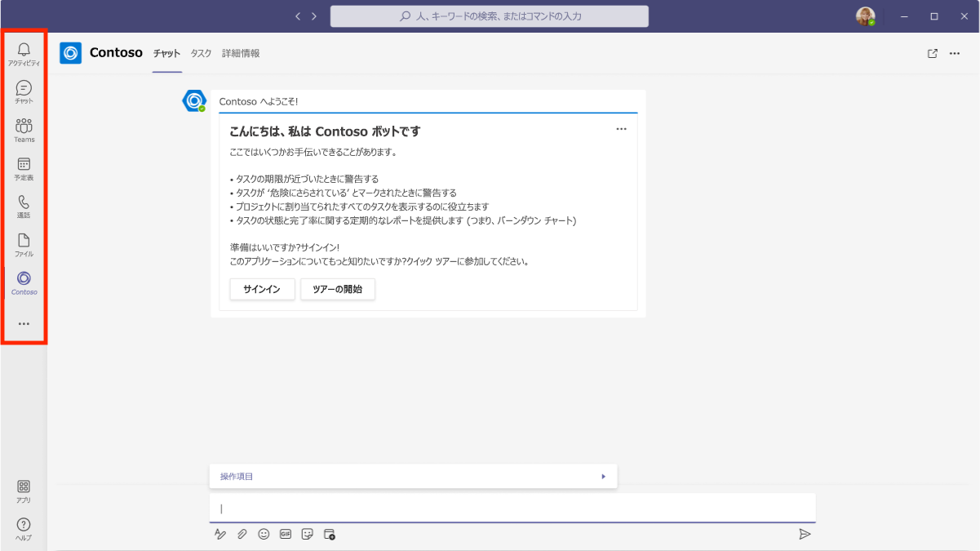Switch to the タスク tab

coord(201,53)
